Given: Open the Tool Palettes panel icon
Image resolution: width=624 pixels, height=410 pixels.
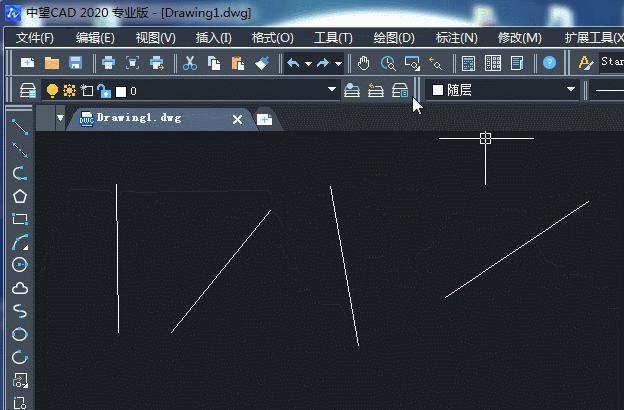Looking at the screenshot, I should [493, 63].
